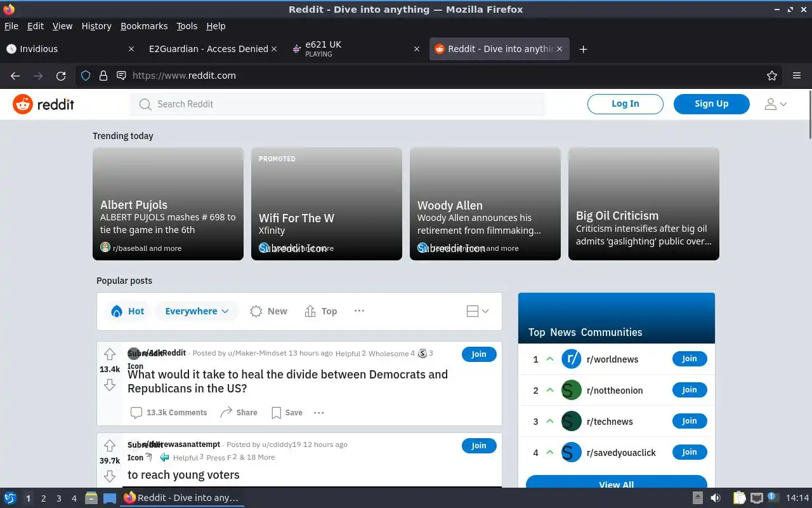Click the padlock site security icon
812x508 pixels.
(x=103, y=76)
